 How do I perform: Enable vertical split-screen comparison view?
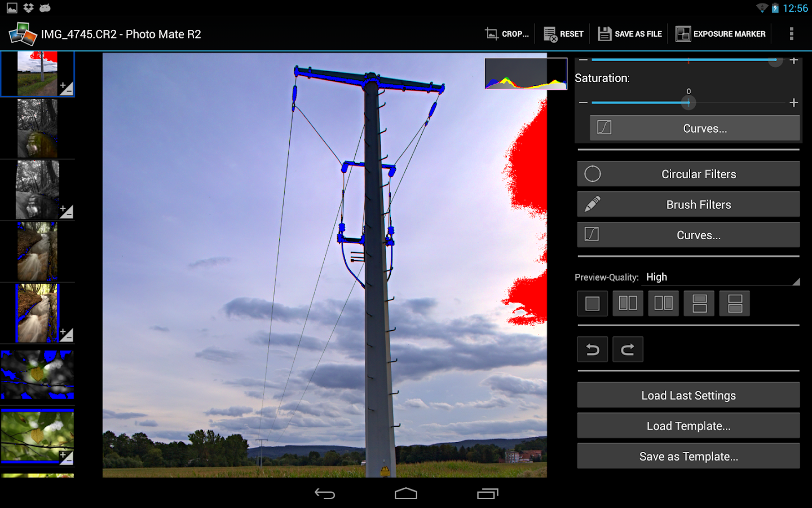pyautogui.click(x=628, y=303)
